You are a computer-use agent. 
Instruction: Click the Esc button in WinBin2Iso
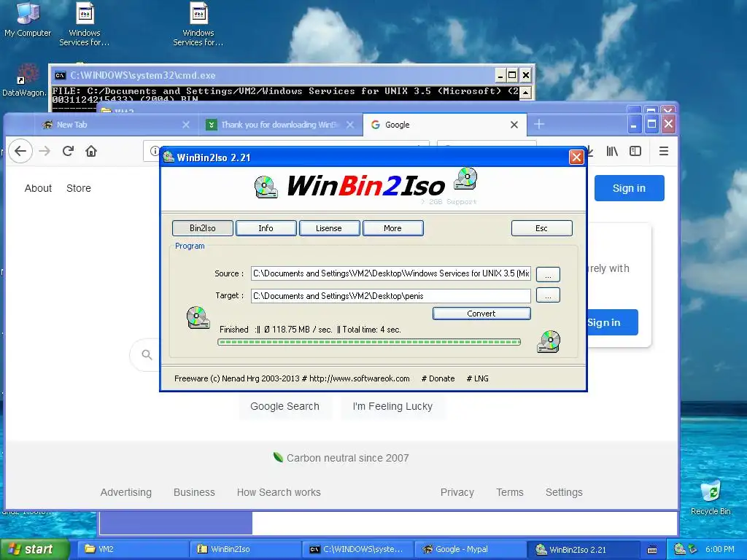coord(542,228)
